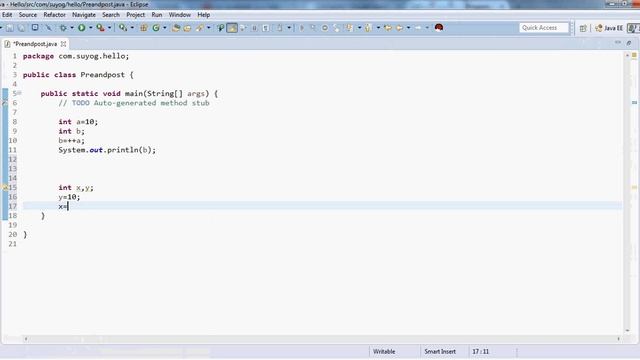This screenshot has width=640, height=360.
Task: Click the Last Edit Location icon
Action: tap(388, 28)
